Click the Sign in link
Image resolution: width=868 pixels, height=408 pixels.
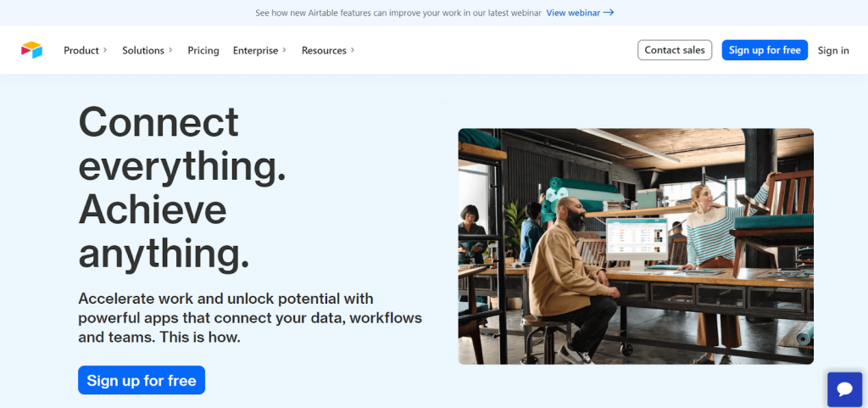click(833, 50)
